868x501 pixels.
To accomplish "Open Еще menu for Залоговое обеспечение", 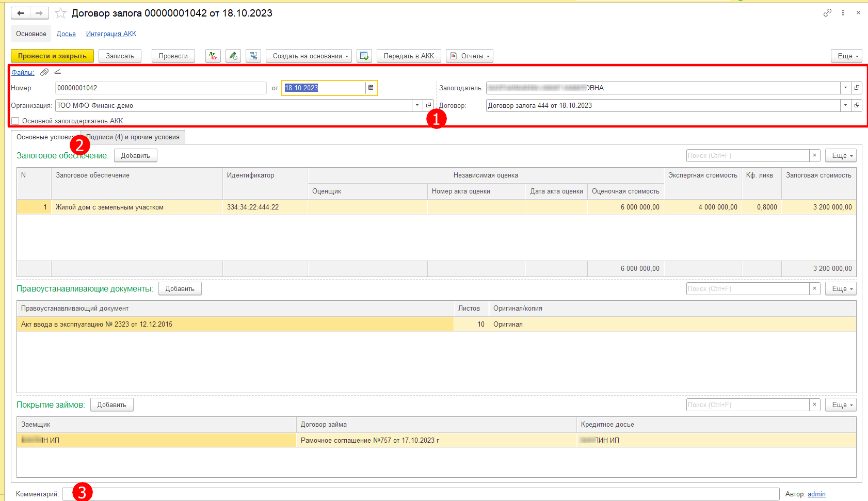I will tap(841, 155).
